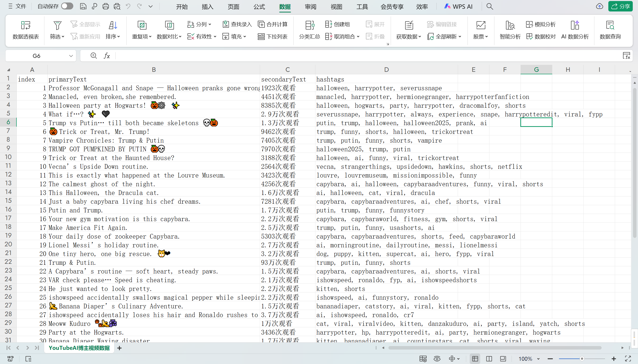Screen dimensions: 638x364
Task: Switch to the 公式 ribbon tab
Action: click(259, 7)
